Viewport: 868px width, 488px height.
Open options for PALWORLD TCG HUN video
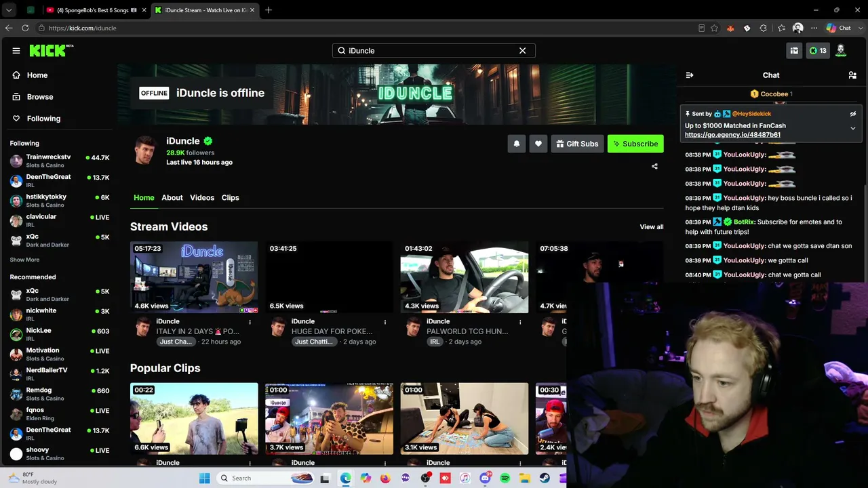click(520, 322)
